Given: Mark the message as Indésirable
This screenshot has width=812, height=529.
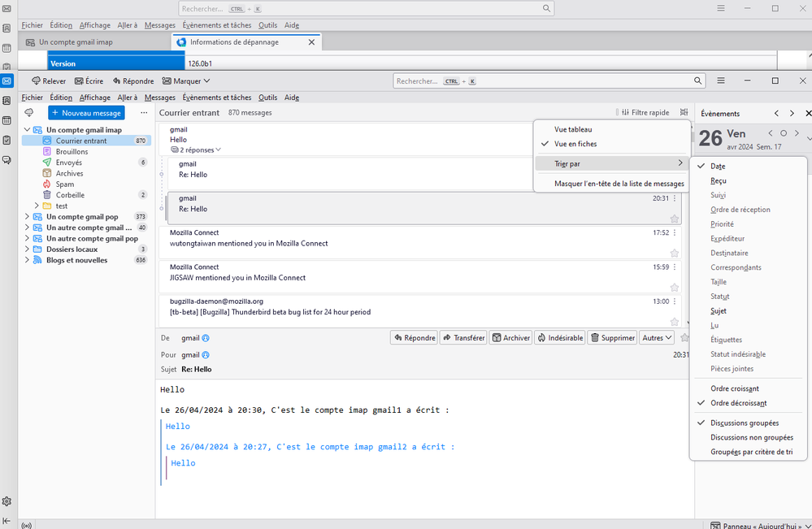Looking at the screenshot, I should [x=559, y=337].
